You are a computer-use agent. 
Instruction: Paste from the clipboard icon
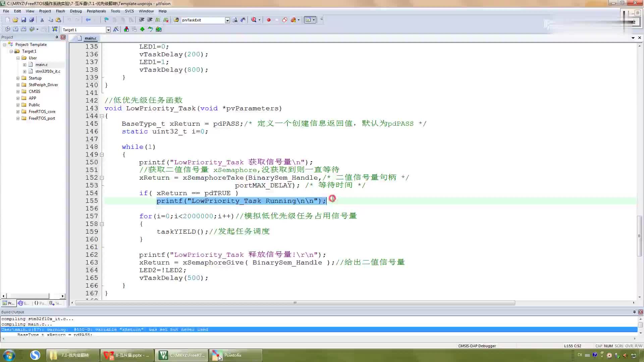click(58, 20)
